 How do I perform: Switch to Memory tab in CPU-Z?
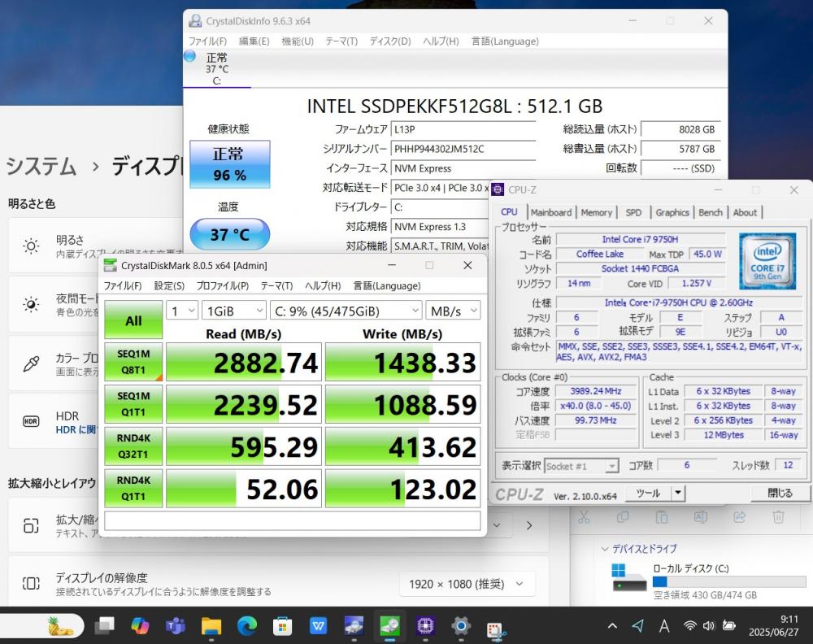pyautogui.click(x=596, y=212)
